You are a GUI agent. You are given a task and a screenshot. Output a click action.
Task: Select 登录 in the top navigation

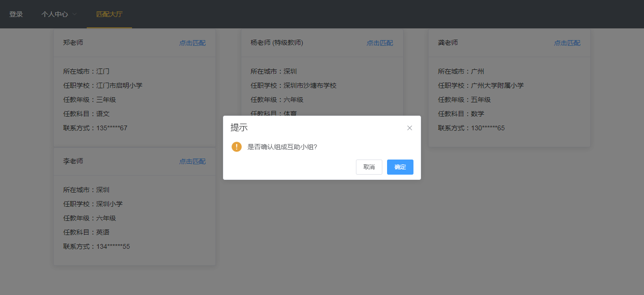click(x=16, y=14)
